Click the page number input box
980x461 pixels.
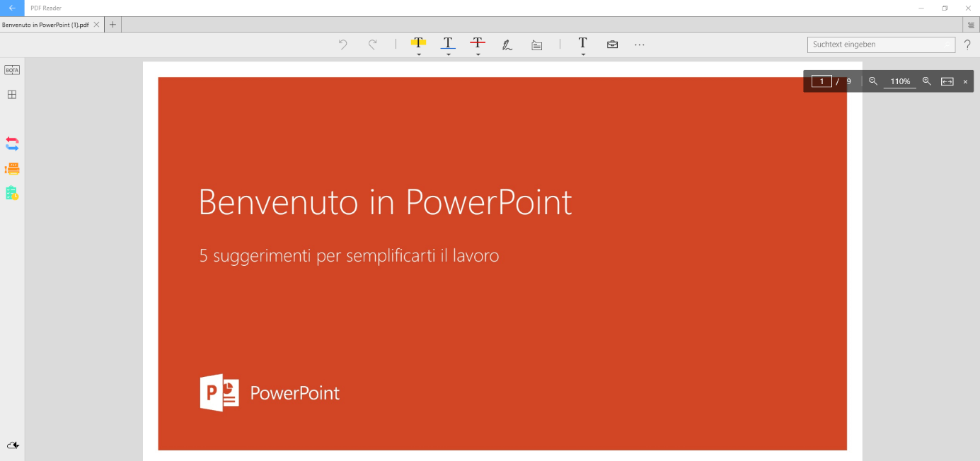[822, 81]
